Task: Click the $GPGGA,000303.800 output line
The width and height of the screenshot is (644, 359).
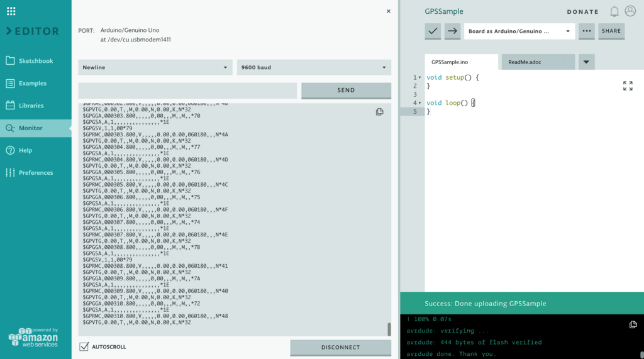Action: point(142,116)
